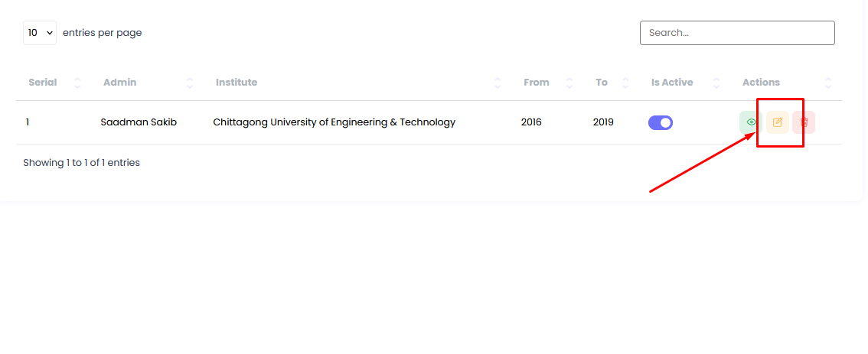This screenshot has height=354, width=868.
Task: Click the orange edit pencil icon
Action: point(778,122)
